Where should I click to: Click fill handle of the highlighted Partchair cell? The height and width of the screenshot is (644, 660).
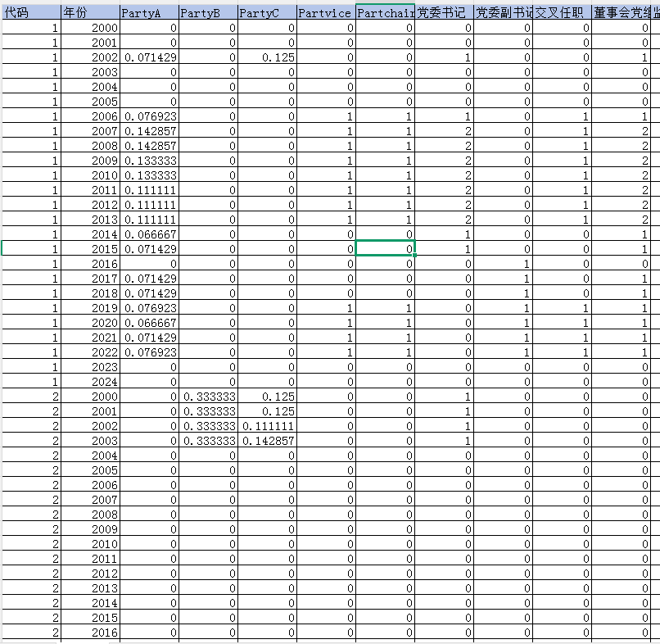pyautogui.click(x=415, y=255)
